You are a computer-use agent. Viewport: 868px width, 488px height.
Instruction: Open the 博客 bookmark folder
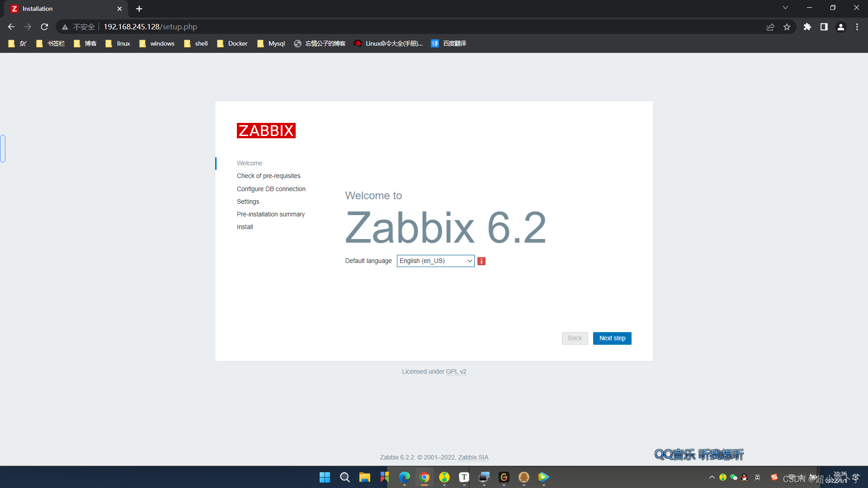click(x=85, y=43)
